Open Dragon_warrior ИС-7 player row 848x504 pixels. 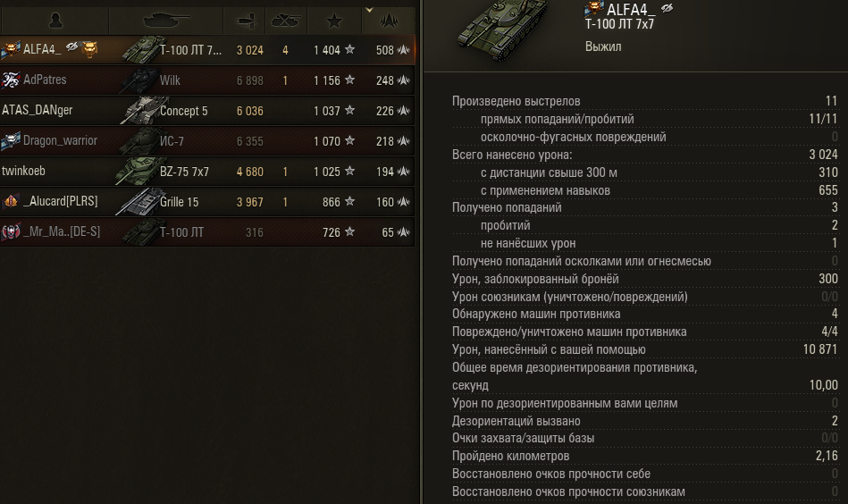point(207,140)
